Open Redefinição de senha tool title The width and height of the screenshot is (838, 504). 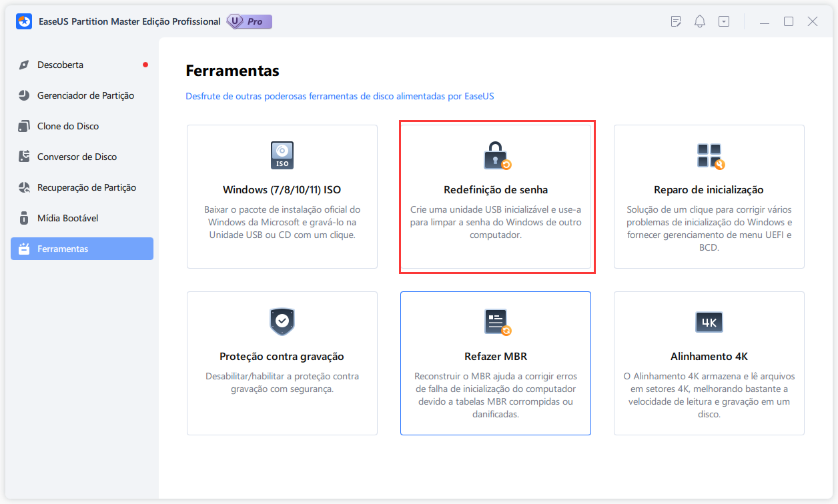496,190
